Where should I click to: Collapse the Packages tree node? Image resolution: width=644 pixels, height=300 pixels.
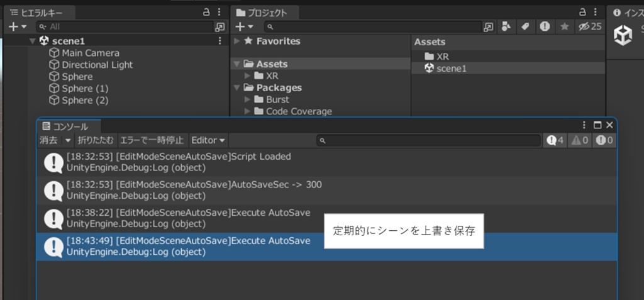tap(236, 87)
